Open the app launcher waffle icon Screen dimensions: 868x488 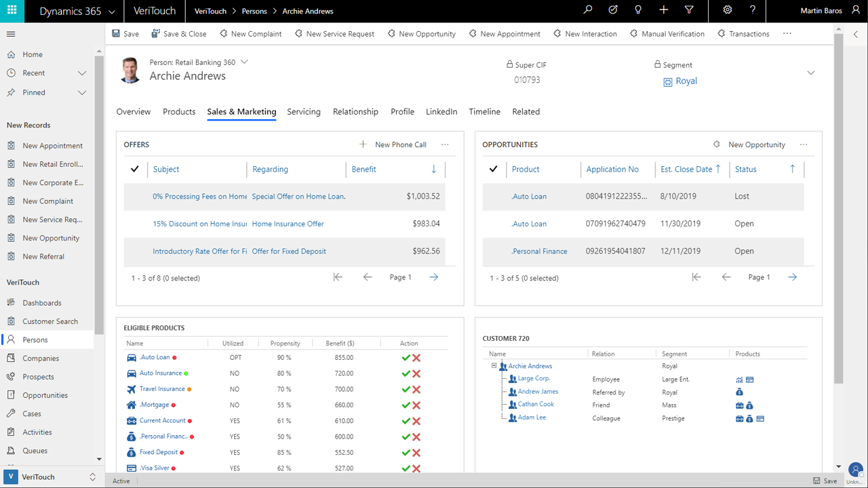tap(12, 11)
